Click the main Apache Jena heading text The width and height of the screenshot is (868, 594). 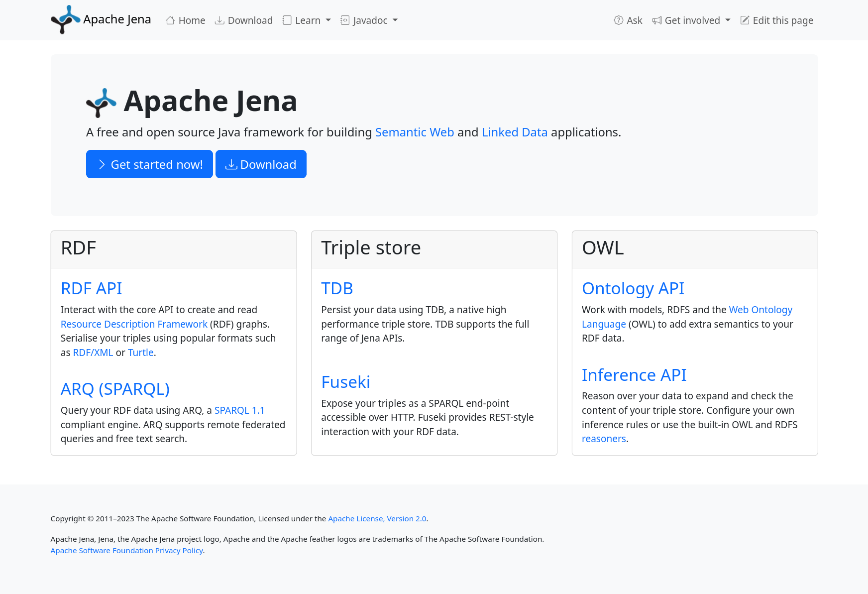[x=210, y=101]
